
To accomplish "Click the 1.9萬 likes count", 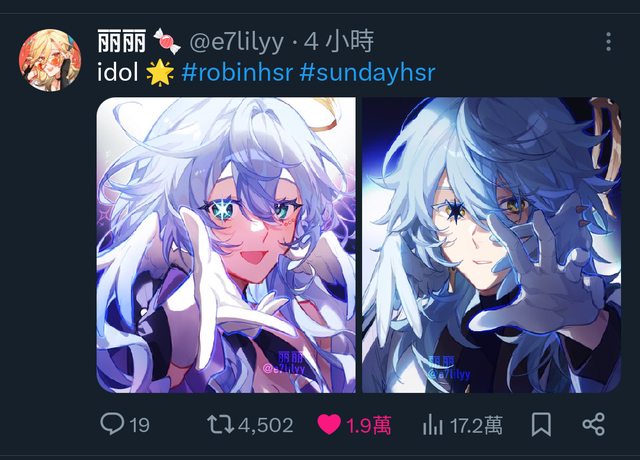I will pos(369,425).
